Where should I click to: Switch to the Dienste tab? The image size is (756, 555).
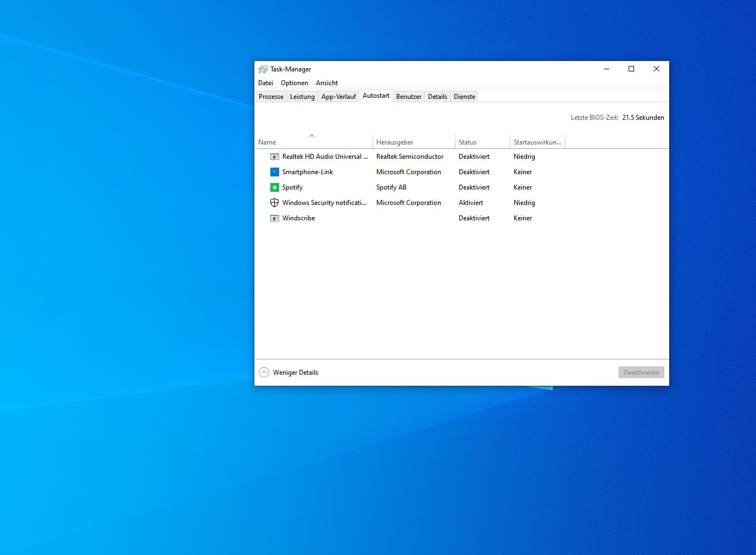[x=464, y=97]
